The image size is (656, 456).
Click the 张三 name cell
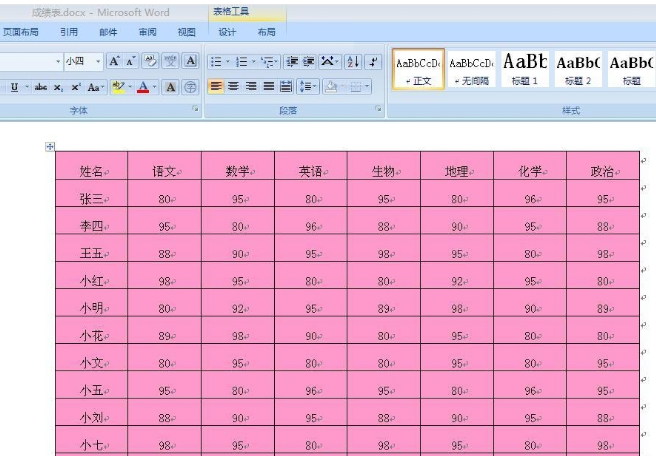click(92, 194)
